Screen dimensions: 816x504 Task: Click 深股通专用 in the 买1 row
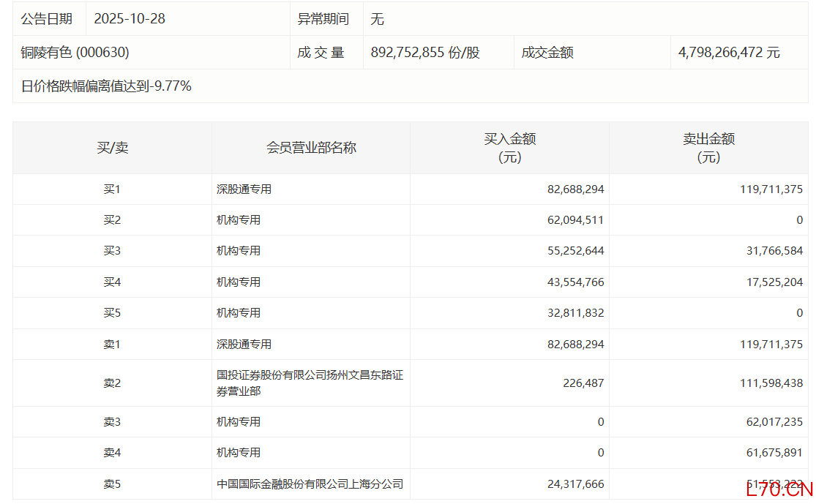coord(244,189)
